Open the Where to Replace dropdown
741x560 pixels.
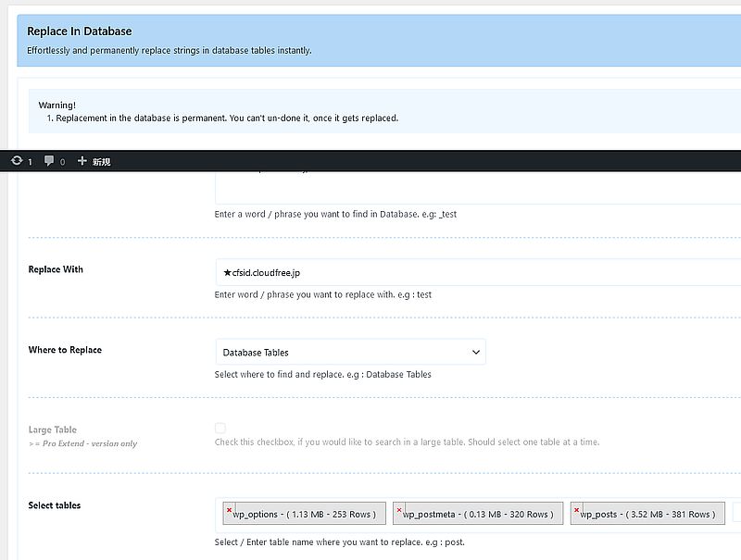pos(351,352)
